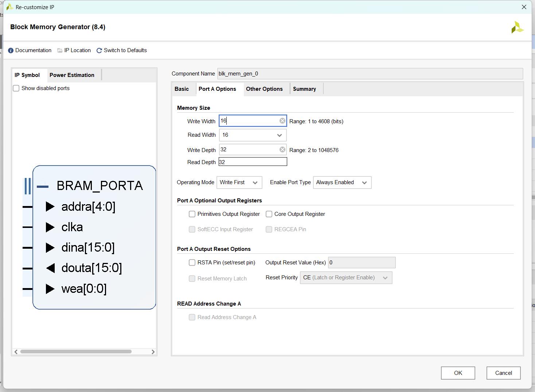The width and height of the screenshot is (535, 392).
Task: Clear the Write Width field with its X icon
Action: point(282,121)
